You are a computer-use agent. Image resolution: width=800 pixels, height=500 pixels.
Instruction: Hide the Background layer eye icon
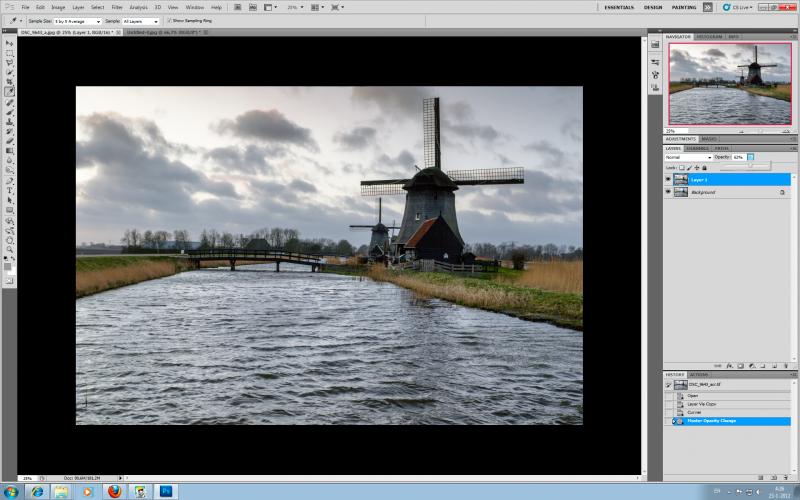[668, 192]
